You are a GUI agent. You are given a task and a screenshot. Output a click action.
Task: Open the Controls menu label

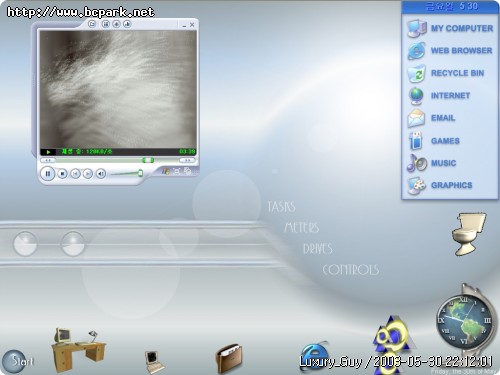[x=351, y=270]
